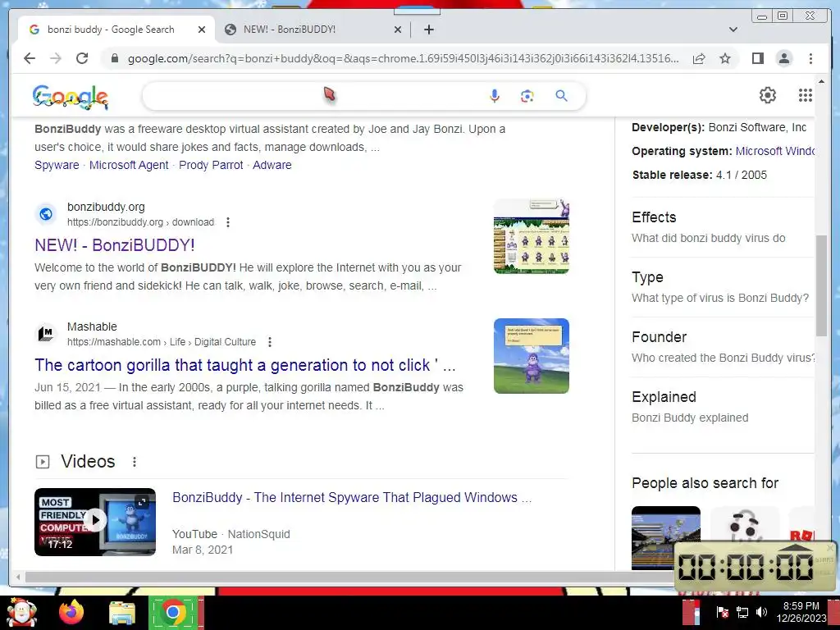The width and height of the screenshot is (840, 630).
Task: Close the bonzi buddy Google Search tab
Action: coord(202,30)
